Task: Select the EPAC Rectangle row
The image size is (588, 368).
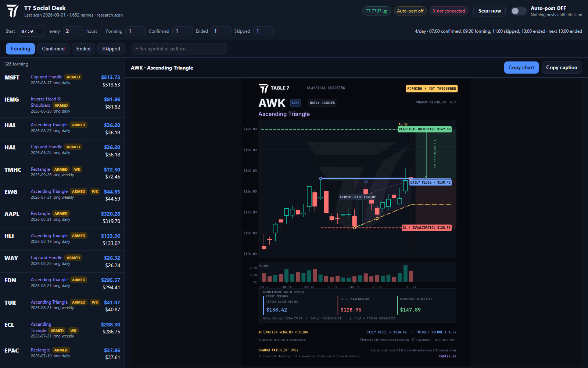Action: point(62,354)
